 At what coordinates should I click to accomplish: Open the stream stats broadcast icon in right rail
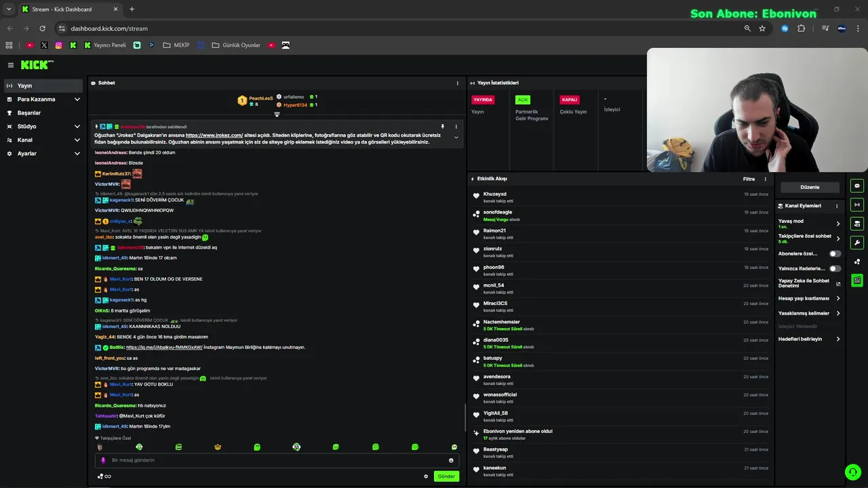click(x=857, y=205)
